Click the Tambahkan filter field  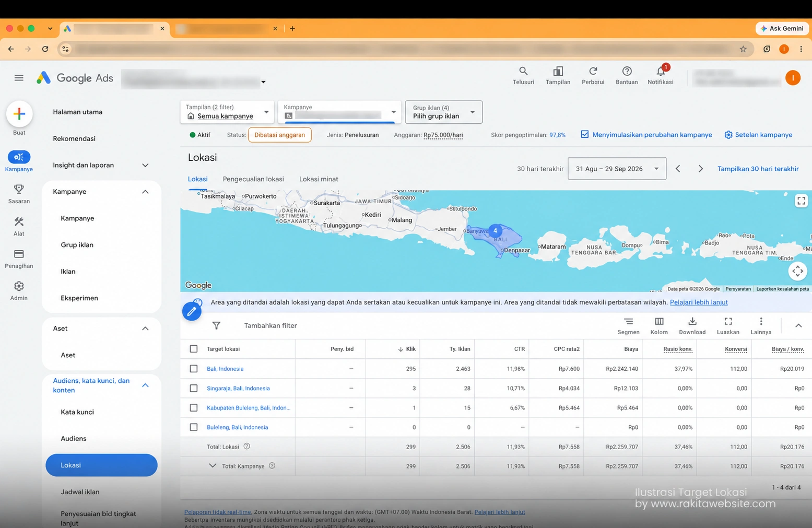[270, 325]
